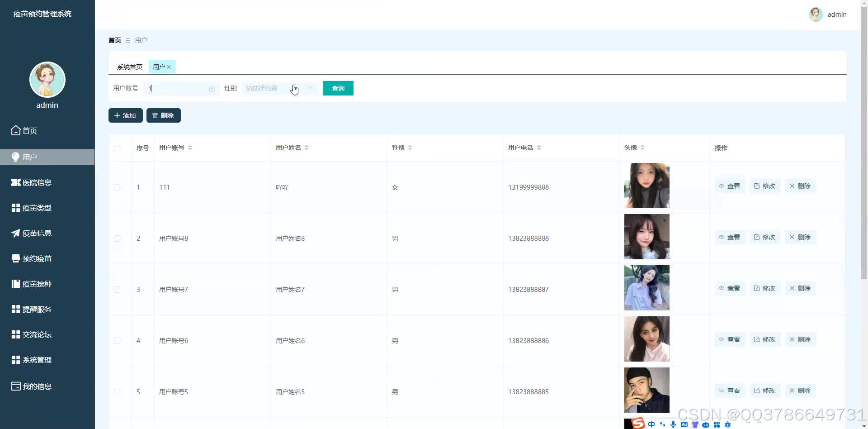Click the Sogou input method S icon
The image size is (868, 429).
tap(638, 424)
